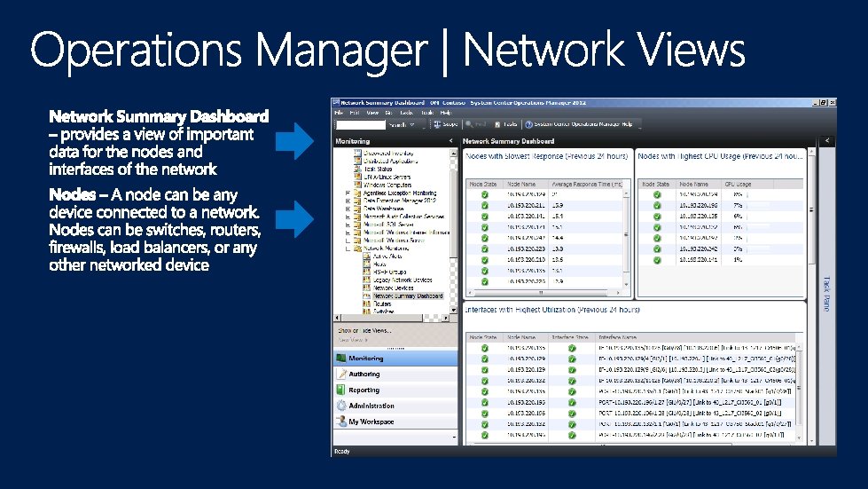Click the Ready status bar text
The height and width of the screenshot is (489, 868).
[342, 452]
